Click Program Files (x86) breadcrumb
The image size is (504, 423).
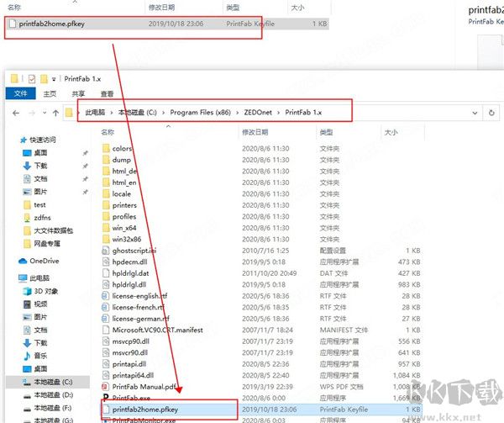[x=200, y=112]
